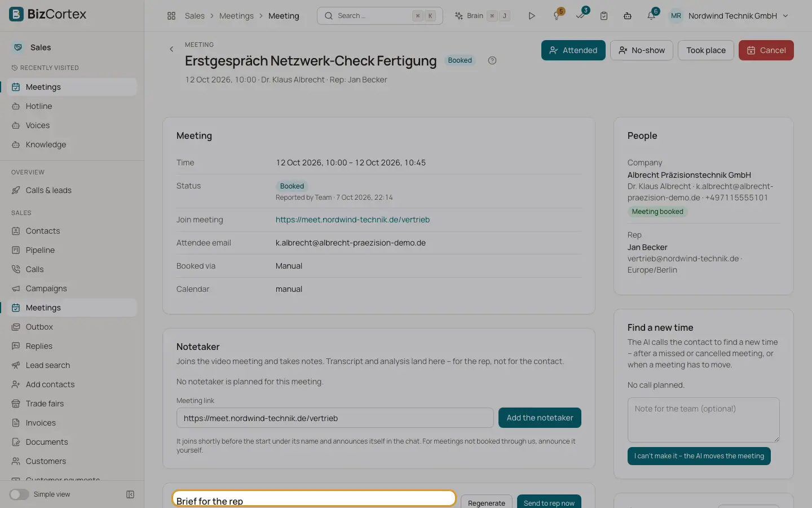Click the BizCortex logo

coord(48,14)
